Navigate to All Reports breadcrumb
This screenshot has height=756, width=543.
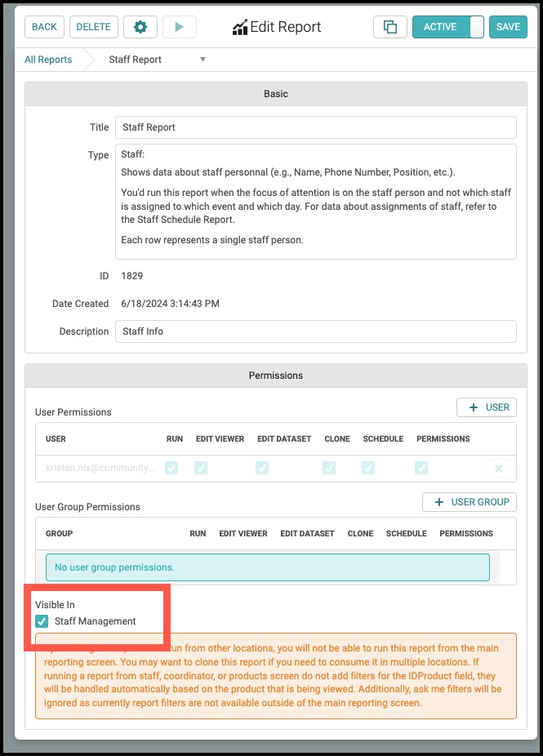48,60
